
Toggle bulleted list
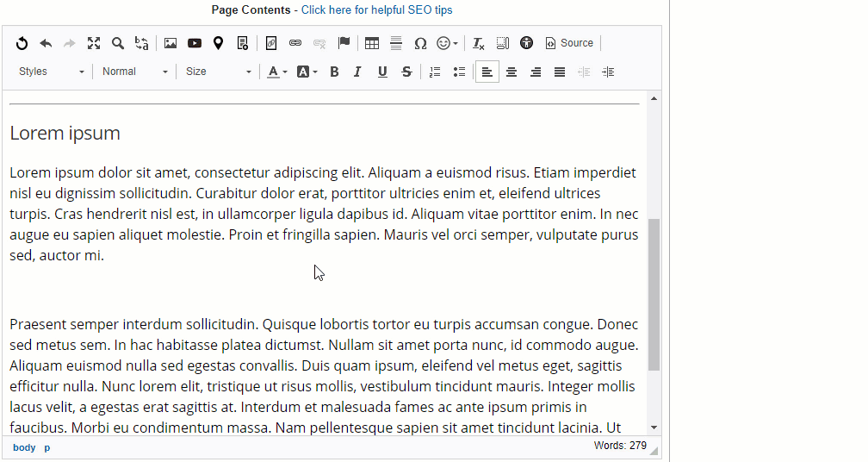tap(459, 72)
